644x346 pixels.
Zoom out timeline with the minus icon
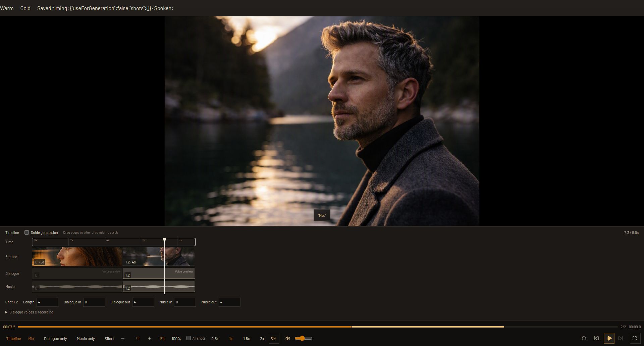123,338
